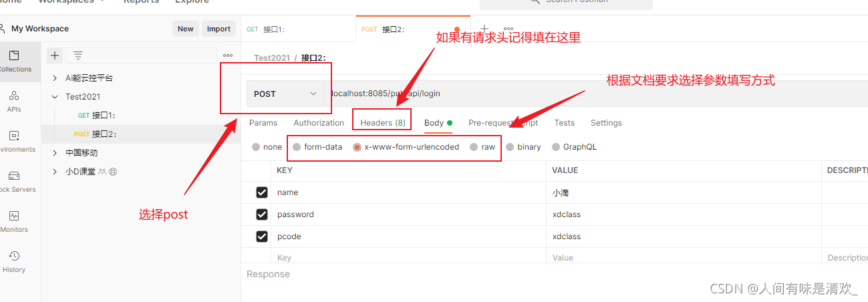Create new collection with plus icon

click(x=55, y=55)
